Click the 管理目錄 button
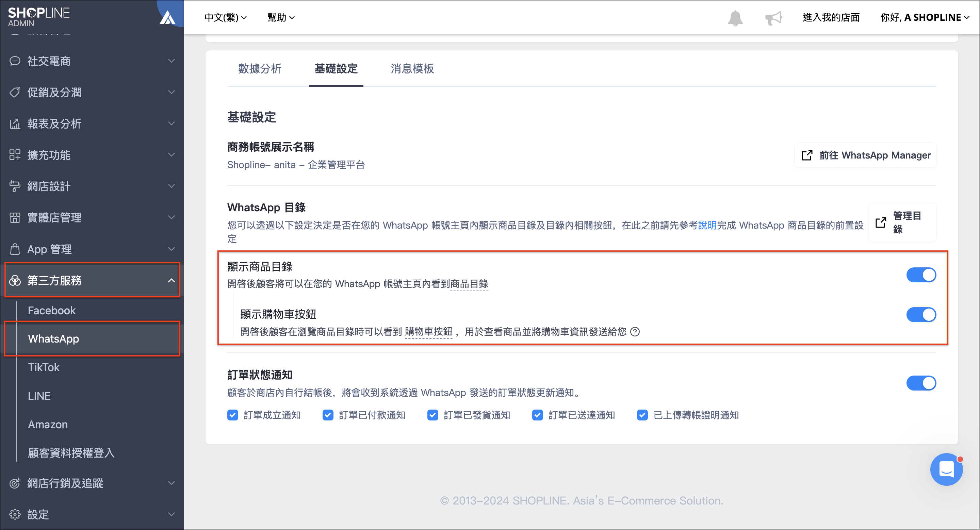Image resolution: width=980 pixels, height=530 pixels. (x=902, y=222)
